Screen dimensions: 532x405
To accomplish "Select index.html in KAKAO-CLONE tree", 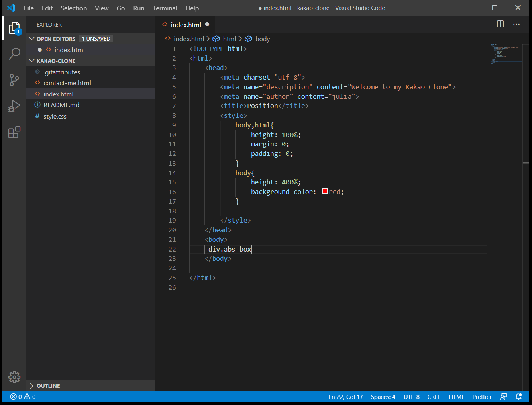I will 91,94.
